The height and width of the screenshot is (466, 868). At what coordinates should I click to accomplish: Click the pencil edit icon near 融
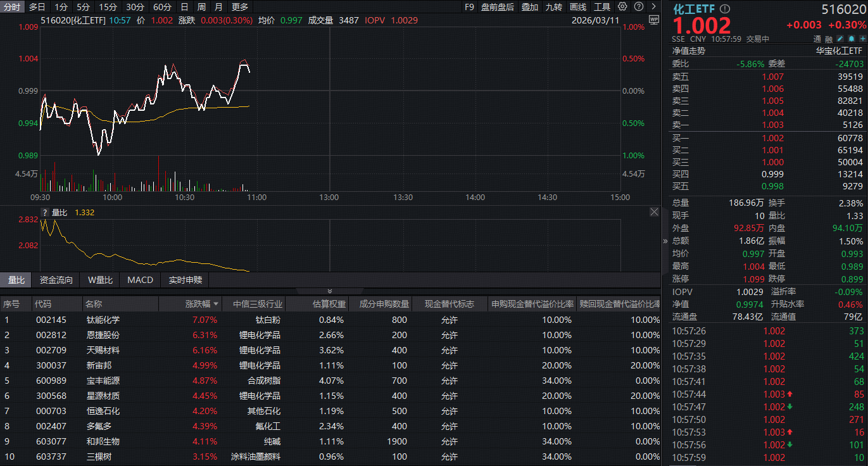(x=839, y=39)
